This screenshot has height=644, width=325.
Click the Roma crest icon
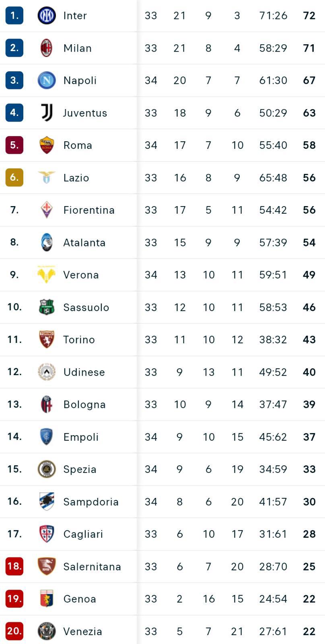46,145
